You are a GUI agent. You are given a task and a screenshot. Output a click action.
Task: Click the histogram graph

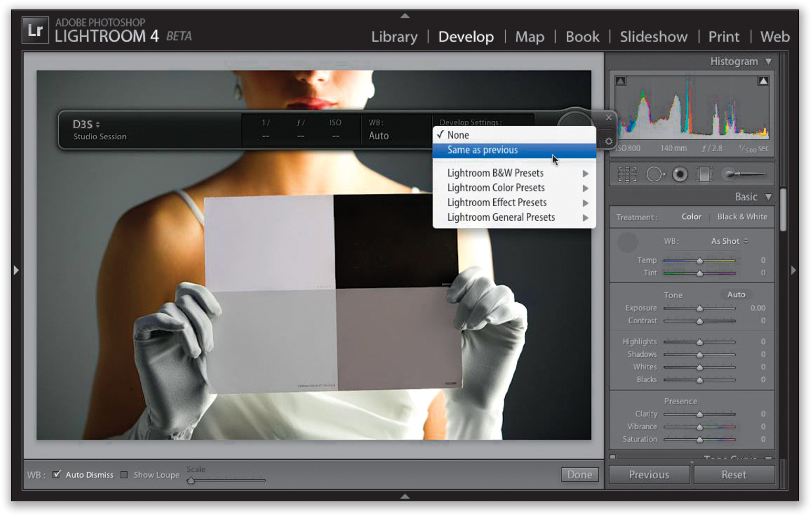[692, 108]
